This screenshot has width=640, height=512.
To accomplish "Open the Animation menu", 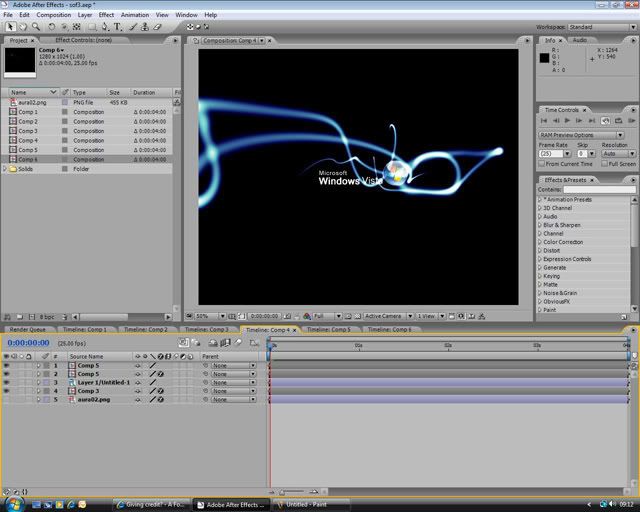I will pyautogui.click(x=135, y=15).
